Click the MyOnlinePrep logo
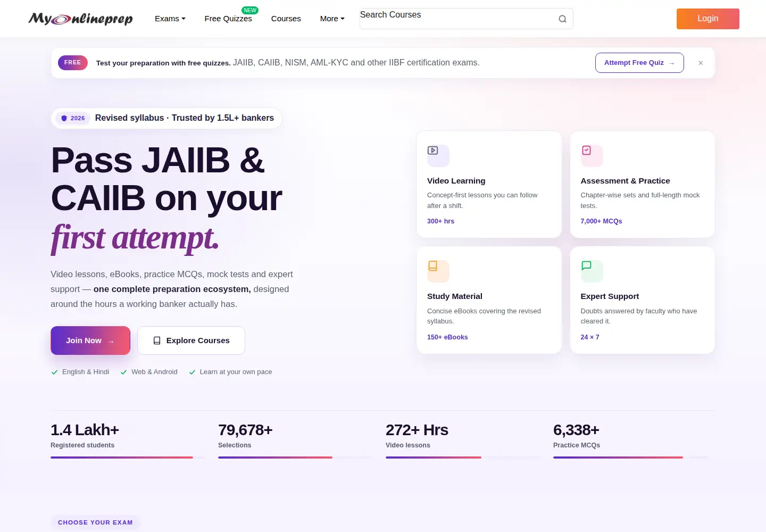Image resolution: width=766 pixels, height=532 pixels. (x=80, y=19)
